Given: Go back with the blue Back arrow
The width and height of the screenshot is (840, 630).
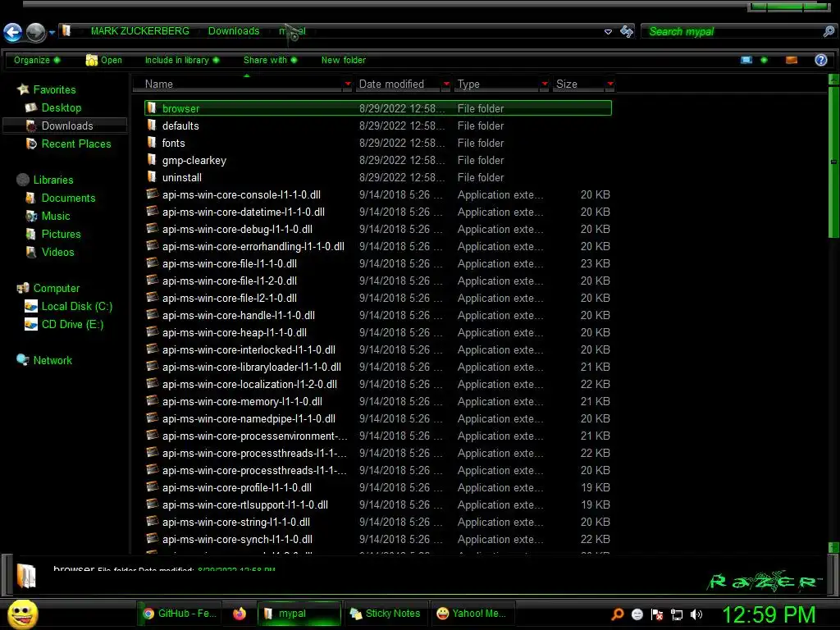Looking at the screenshot, I should (13, 32).
